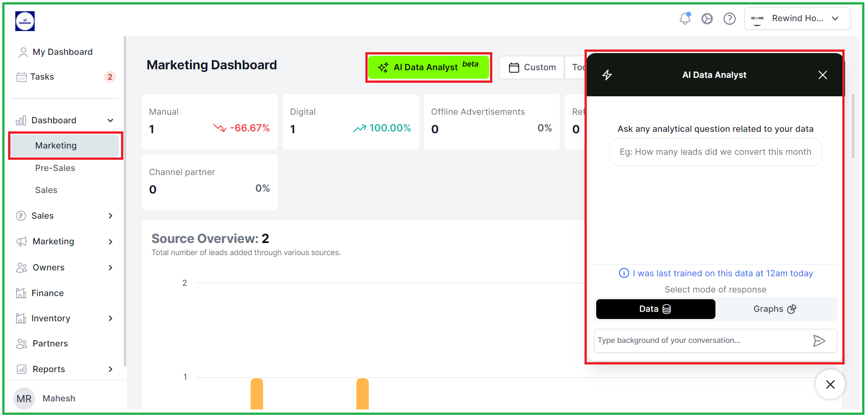
Task: Click the -66.67% change value
Action: [250, 128]
